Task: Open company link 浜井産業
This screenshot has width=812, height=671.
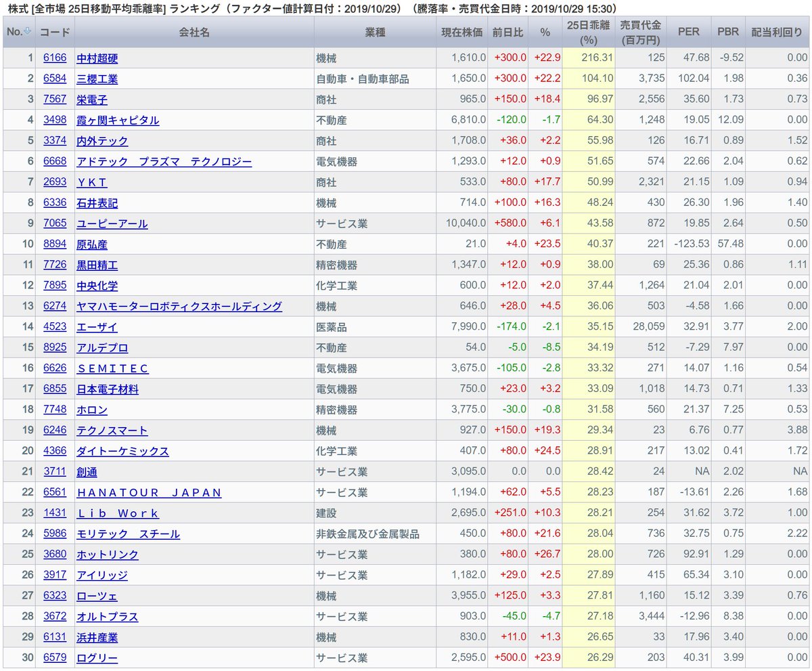Action: 97,637
